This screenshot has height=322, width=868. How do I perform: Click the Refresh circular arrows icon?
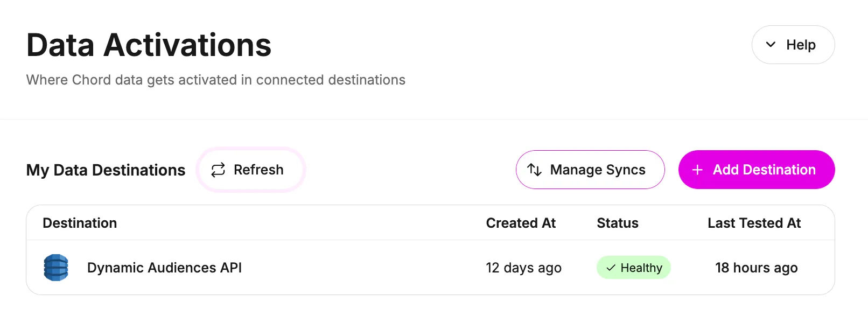[x=218, y=170]
